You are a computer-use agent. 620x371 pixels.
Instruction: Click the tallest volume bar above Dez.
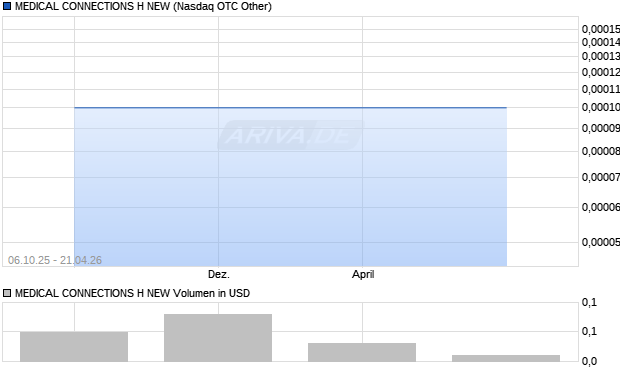point(218,338)
